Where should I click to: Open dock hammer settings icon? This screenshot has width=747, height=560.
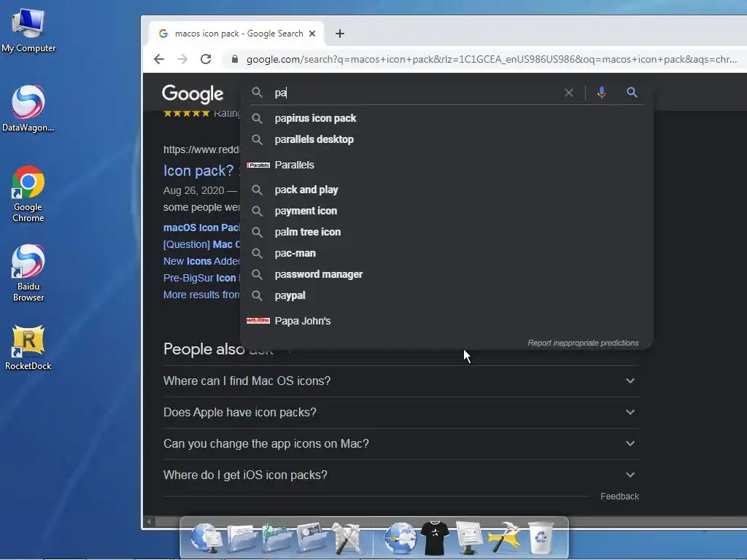[505, 538]
